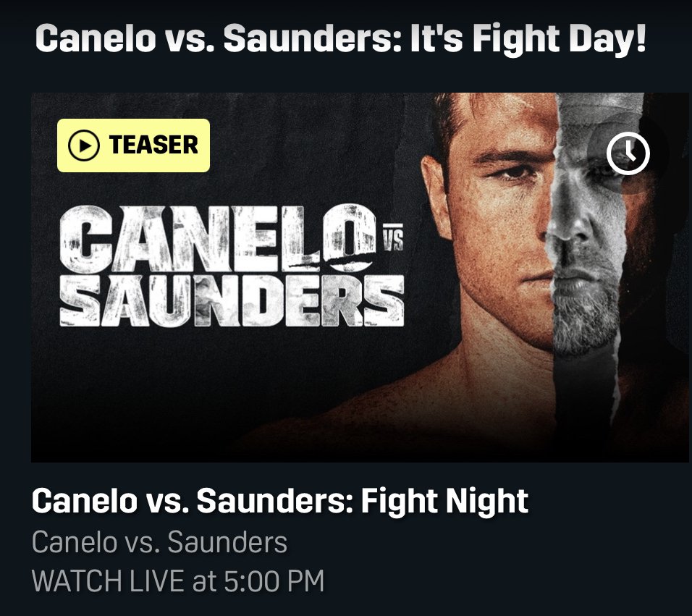Click 'Canelo vs. Saunders:' in the top heading
Image resolution: width=692 pixels, height=616 pixels.
[217, 40]
